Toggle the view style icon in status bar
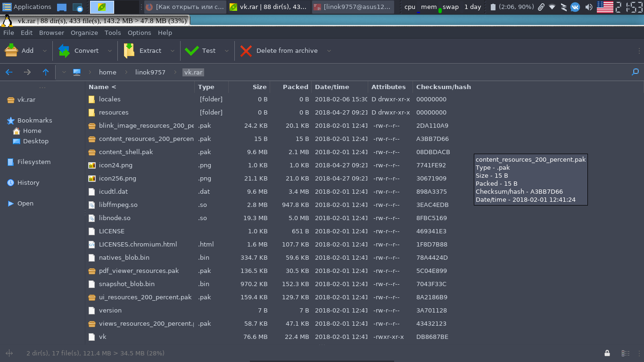This screenshot has height=362, width=644. pyautogui.click(x=626, y=353)
